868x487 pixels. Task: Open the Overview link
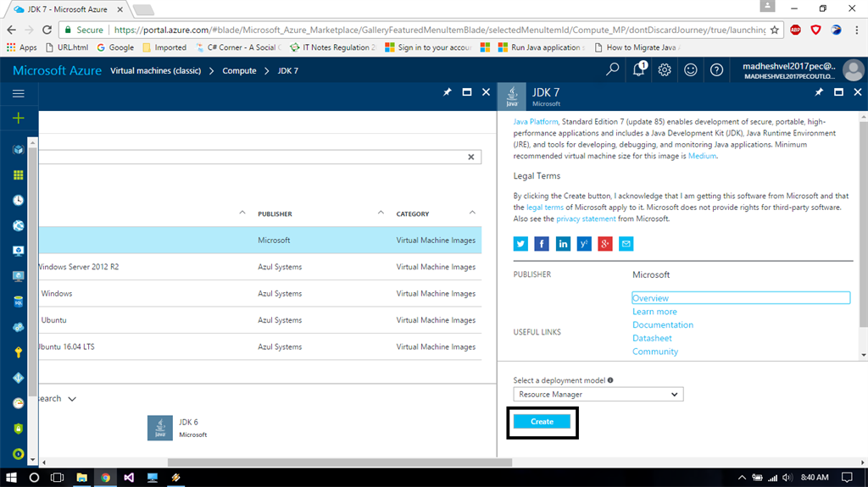(650, 298)
